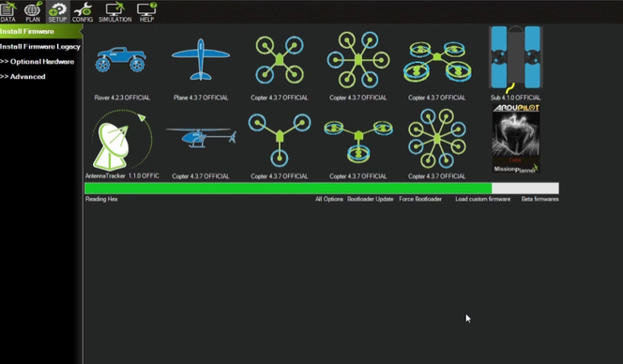Screen dimensions: 623x364
Task: Choose the helicopter firmware icon
Action: coord(201,138)
